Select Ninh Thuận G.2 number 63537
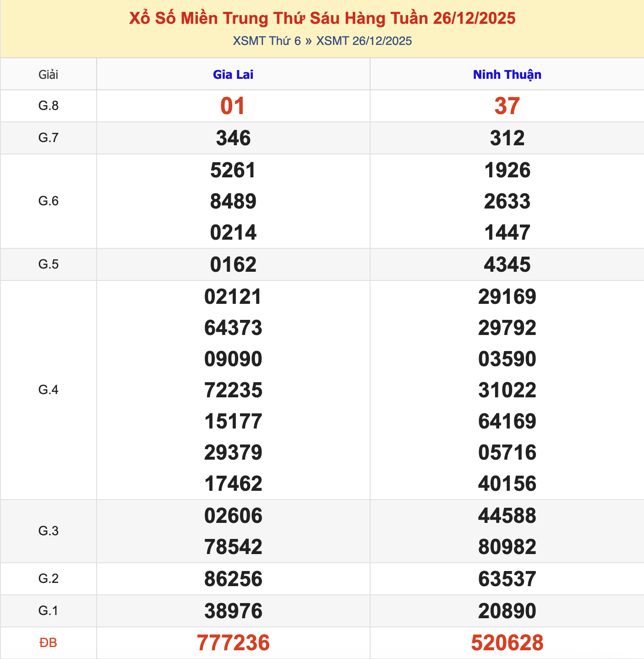The width and height of the screenshot is (644, 659). click(x=507, y=579)
